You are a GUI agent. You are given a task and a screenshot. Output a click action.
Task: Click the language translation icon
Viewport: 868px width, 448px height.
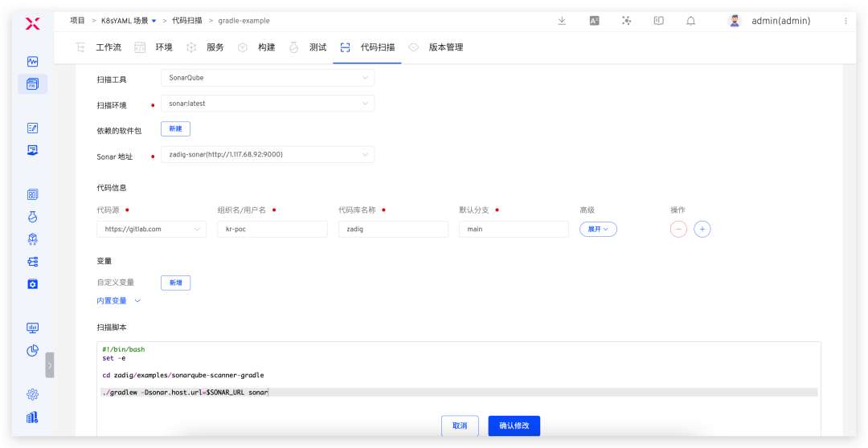pyautogui.click(x=594, y=21)
